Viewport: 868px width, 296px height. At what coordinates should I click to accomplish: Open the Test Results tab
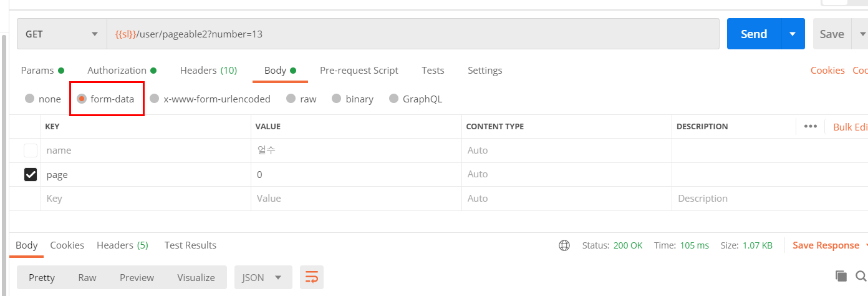click(x=190, y=245)
